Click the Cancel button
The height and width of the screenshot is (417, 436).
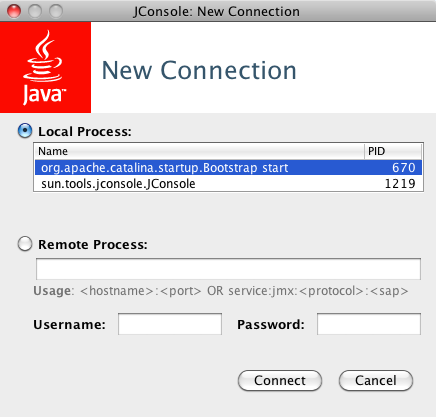tap(376, 380)
